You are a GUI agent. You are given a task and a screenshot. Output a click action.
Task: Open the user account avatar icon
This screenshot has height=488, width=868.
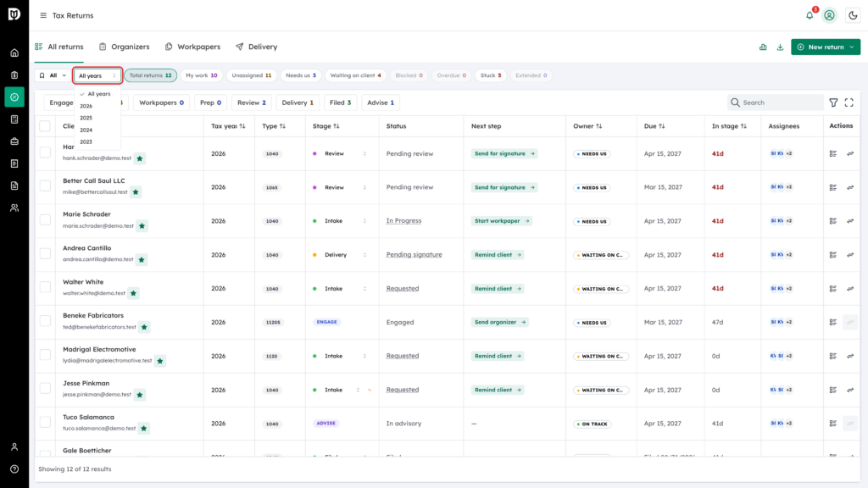(829, 15)
